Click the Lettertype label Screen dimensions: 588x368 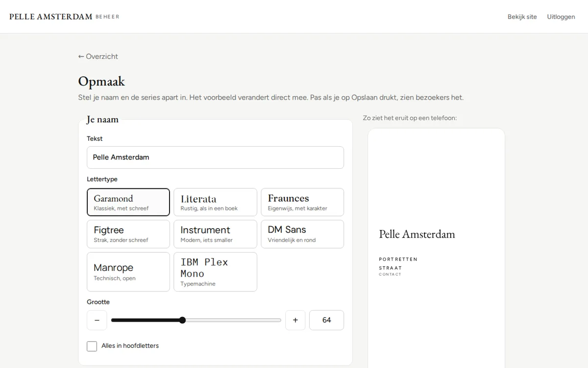pyautogui.click(x=102, y=179)
